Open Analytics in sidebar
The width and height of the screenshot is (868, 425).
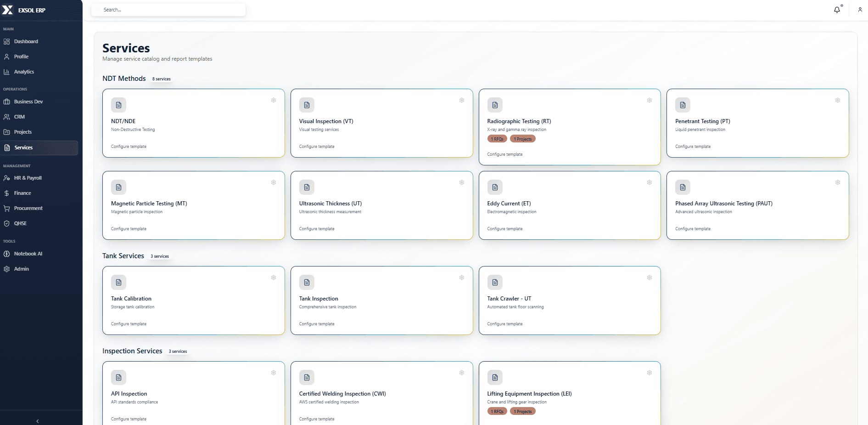tap(39, 72)
